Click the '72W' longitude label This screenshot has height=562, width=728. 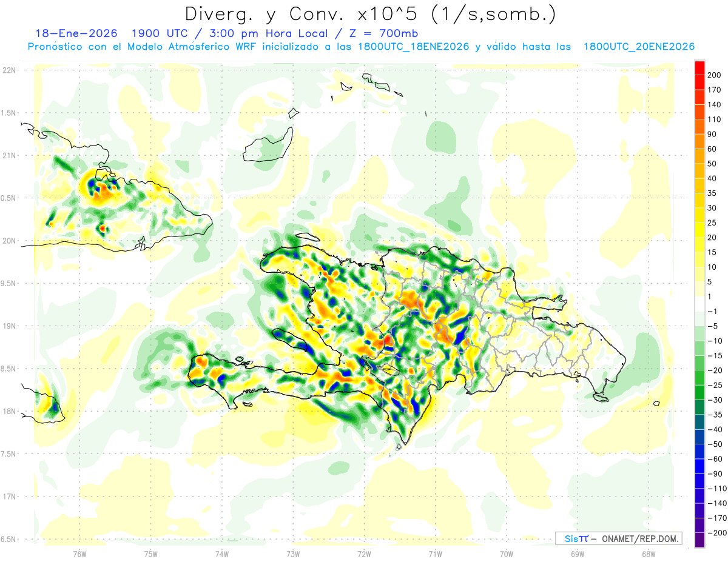pyautogui.click(x=364, y=554)
